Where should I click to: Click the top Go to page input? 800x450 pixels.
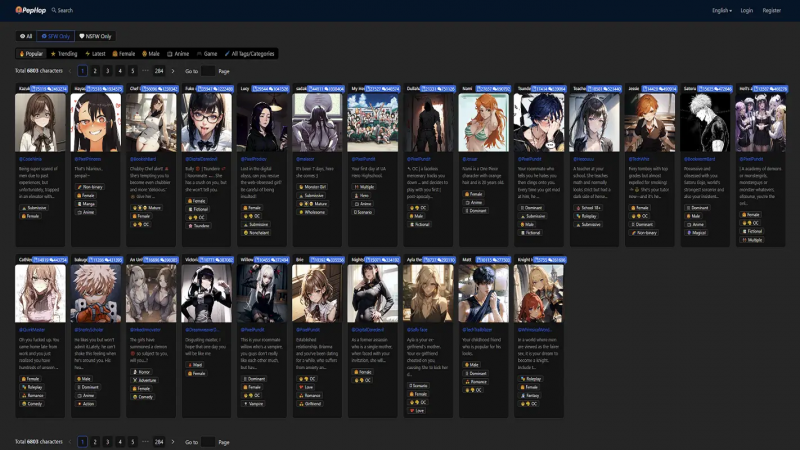pyautogui.click(x=208, y=71)
